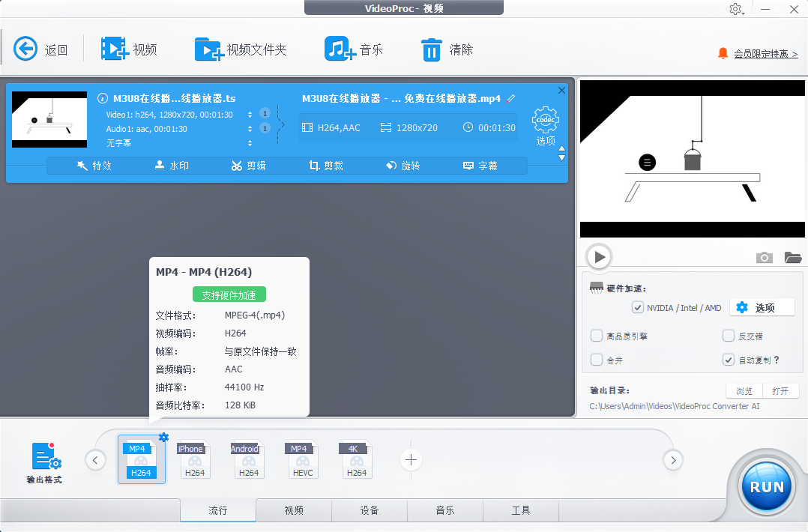Select the iPhone H264 format preset
This screenshot has width=808, height=532.
point(195,460)
